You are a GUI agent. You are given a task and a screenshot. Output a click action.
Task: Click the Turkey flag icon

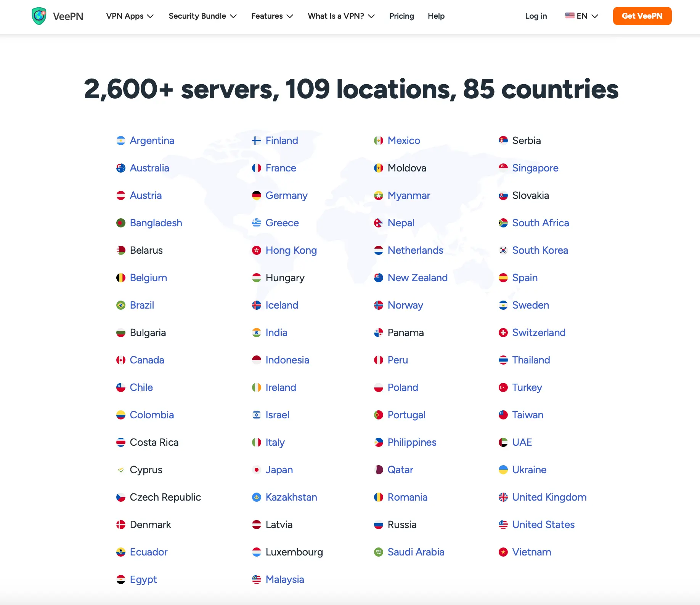coord(503,387)
